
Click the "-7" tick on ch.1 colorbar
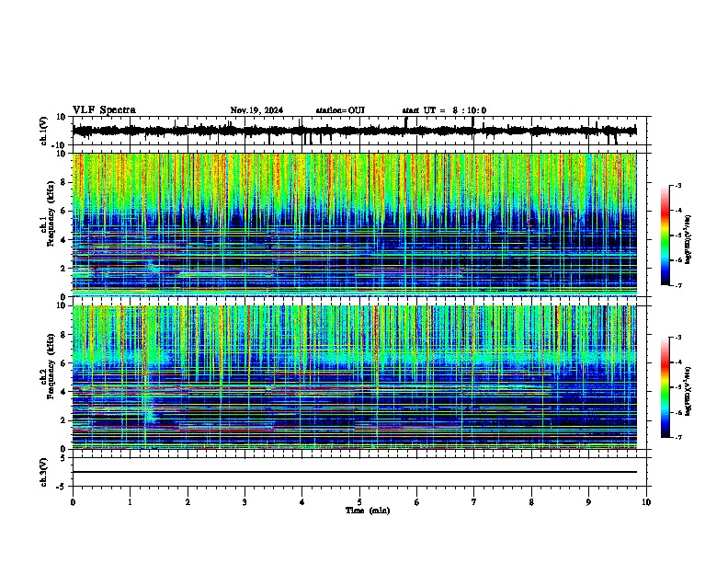tap(677, 285)
